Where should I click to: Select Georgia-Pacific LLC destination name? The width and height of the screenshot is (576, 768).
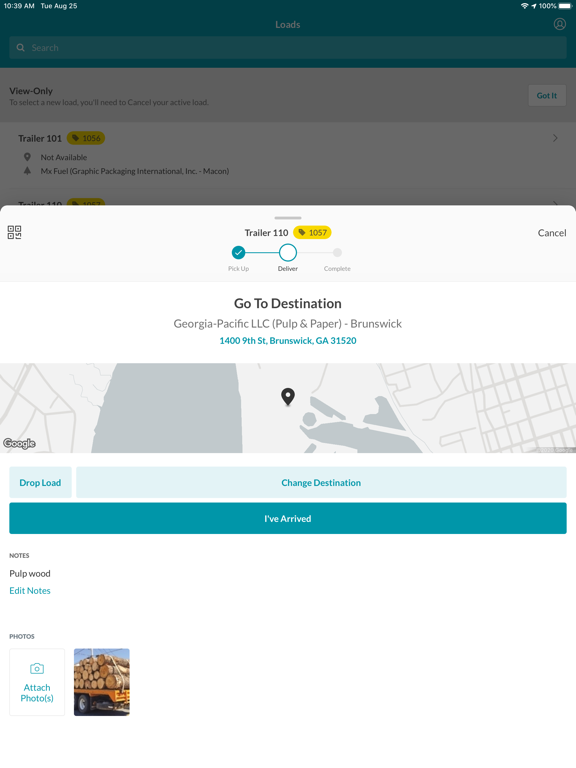288,324
